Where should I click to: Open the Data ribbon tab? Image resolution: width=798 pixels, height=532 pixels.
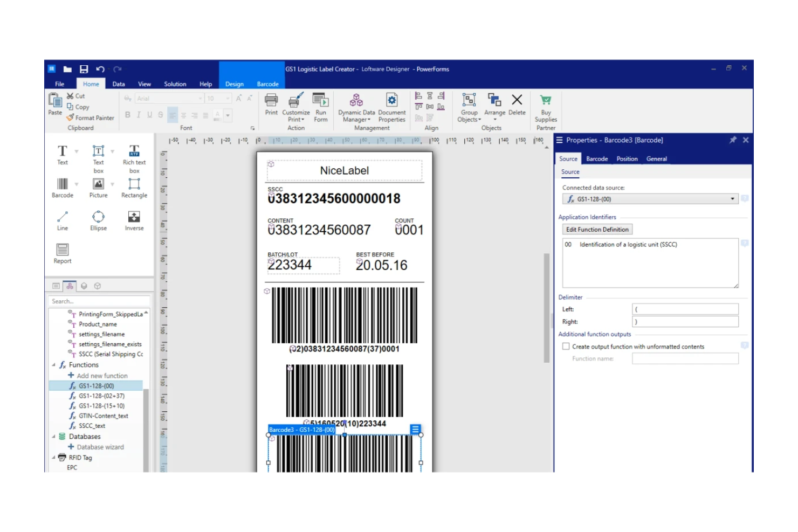click(118, 84)
